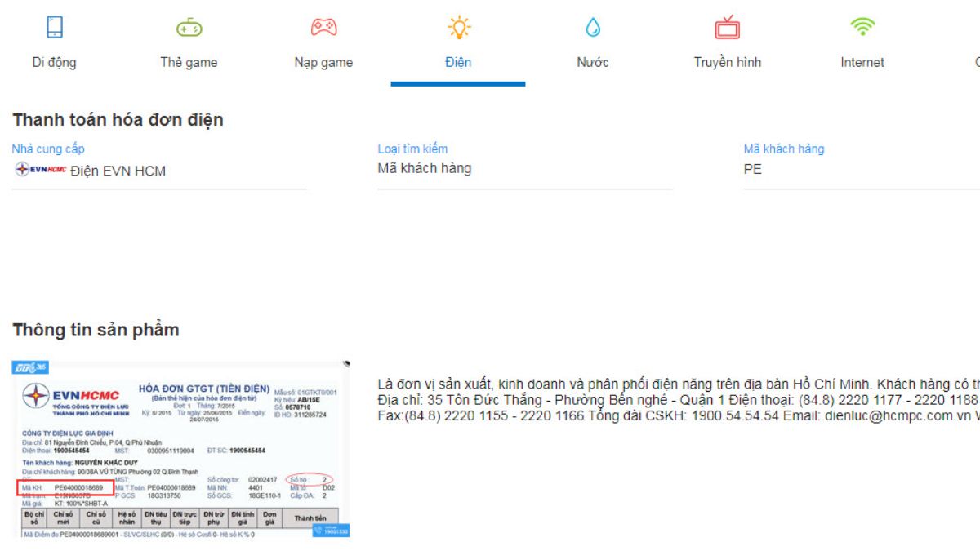Click the light bulb electricity icon
The image size is (980, 551).
coord(458,28)
